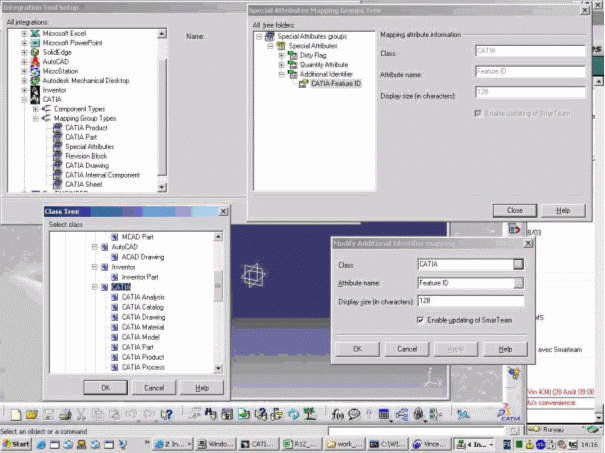Click the Attribute name field in Modify dialog
Viewport: 605px width, 453px height.
tap(466, 283)
